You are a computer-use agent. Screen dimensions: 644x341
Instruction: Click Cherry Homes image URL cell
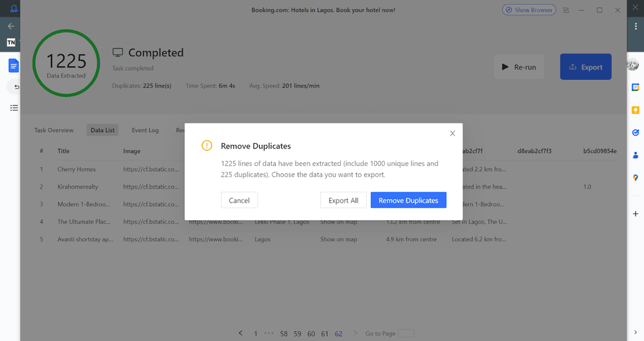point(151,169)
